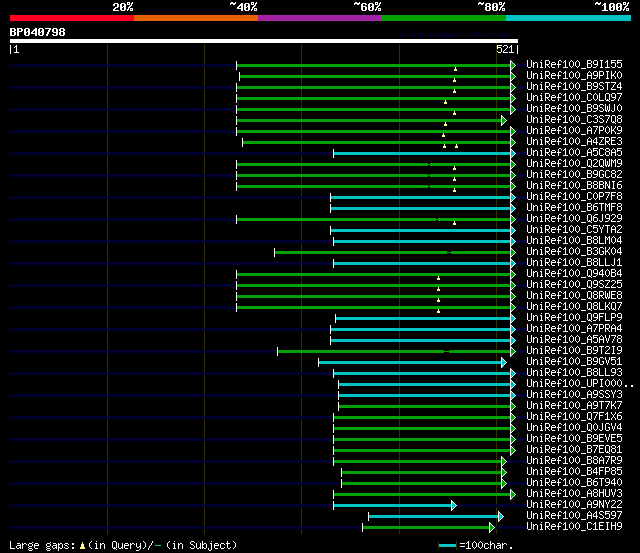
Task: Click the 521 end position label
Action: [x=505, y=49]
